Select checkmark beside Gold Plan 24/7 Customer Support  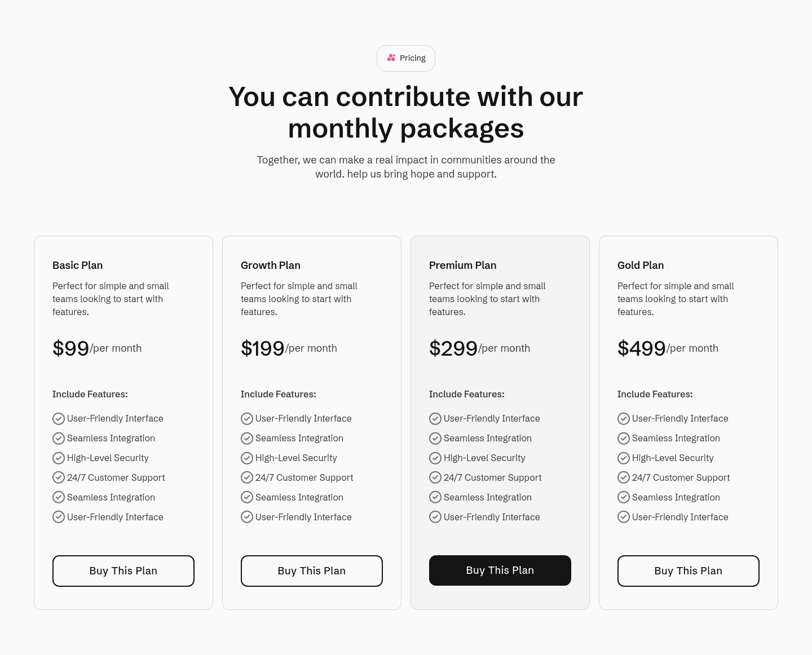pyautogui.click(x=624, y=477)
